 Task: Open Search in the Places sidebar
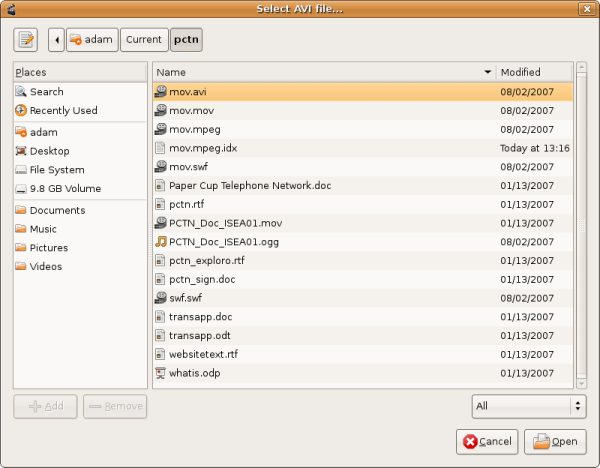tap(46, 92)
